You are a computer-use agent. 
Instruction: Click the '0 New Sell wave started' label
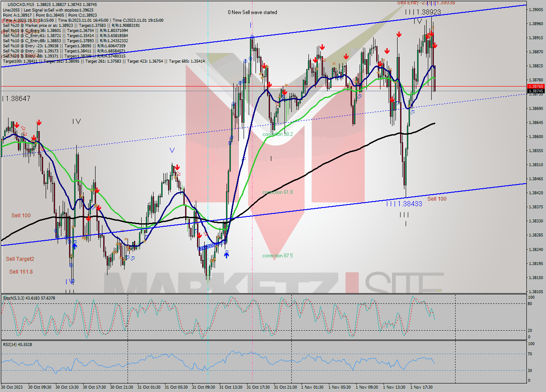click(253, 12)
